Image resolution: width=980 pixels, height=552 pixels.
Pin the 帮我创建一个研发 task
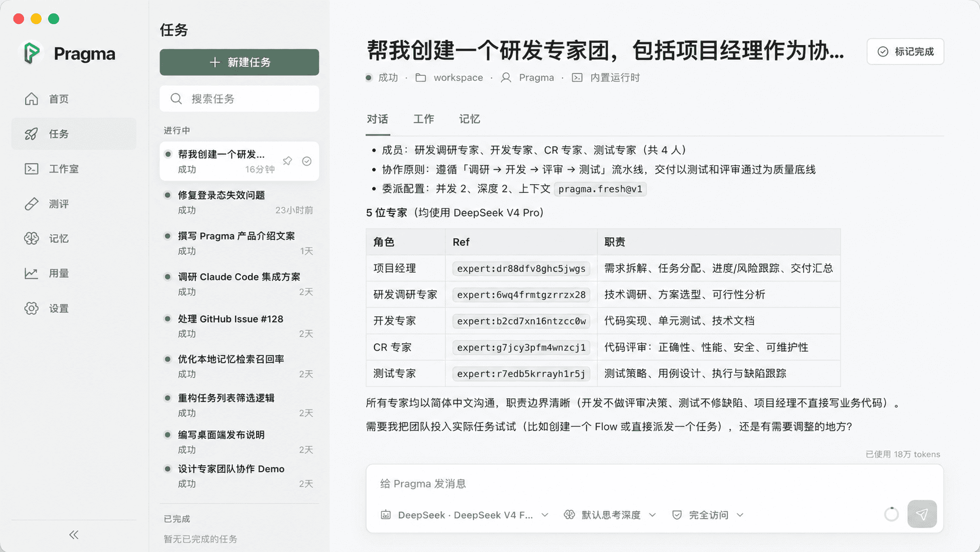[287, 161]
